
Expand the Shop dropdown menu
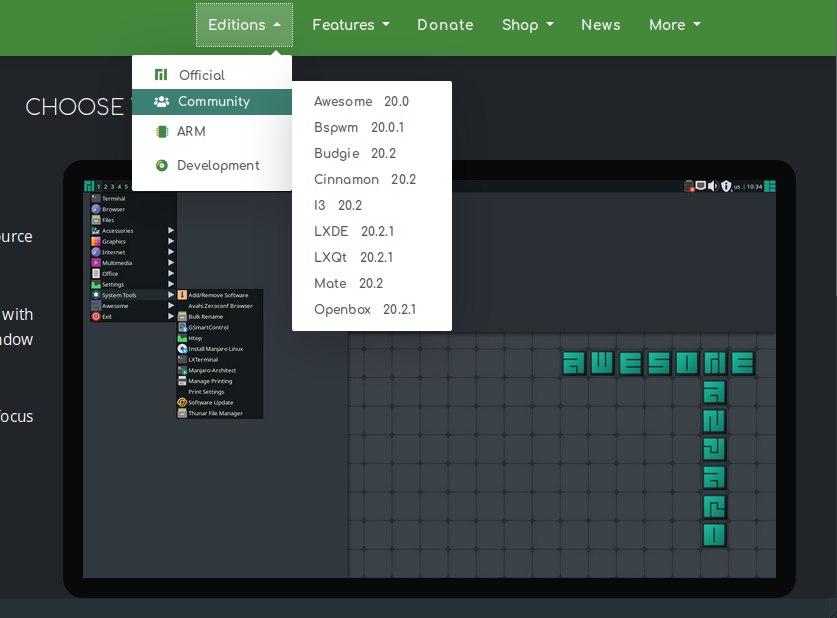click(527, 25)
